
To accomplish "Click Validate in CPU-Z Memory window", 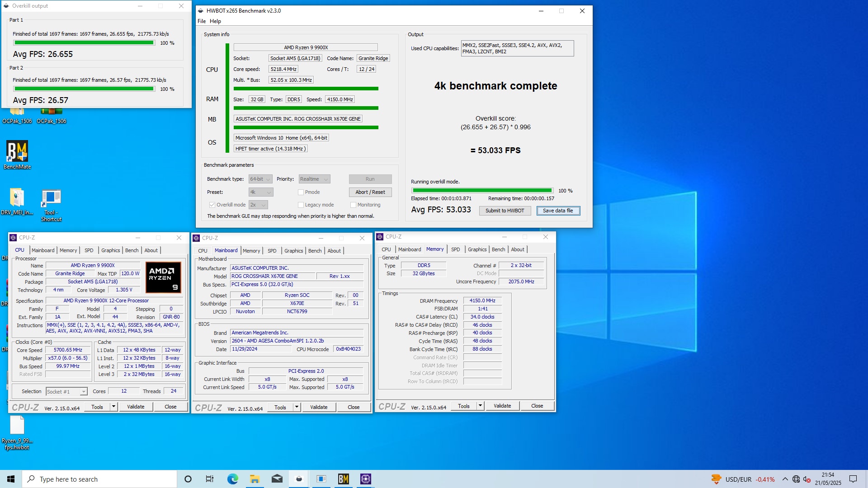I will tap(502, 406).
